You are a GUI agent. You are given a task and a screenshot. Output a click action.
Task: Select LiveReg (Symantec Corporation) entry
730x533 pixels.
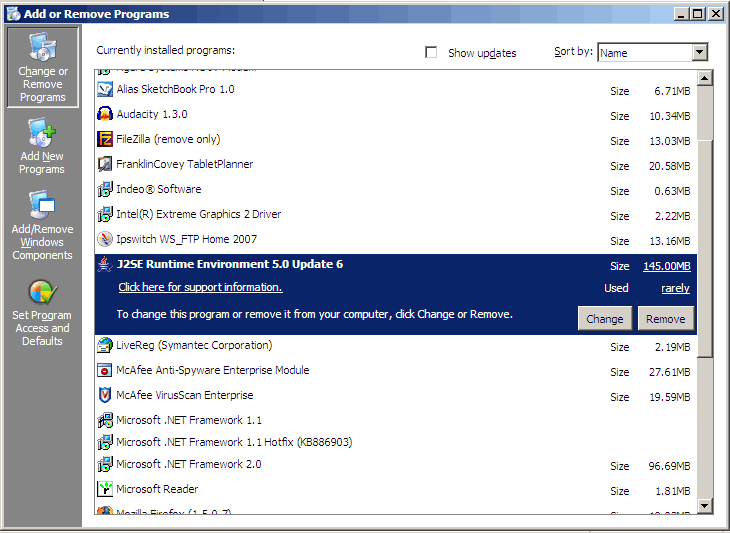point(396,345)
